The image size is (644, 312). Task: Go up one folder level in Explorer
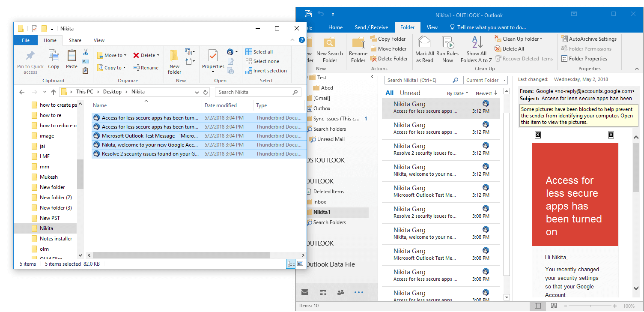click(x=54, y=92)
